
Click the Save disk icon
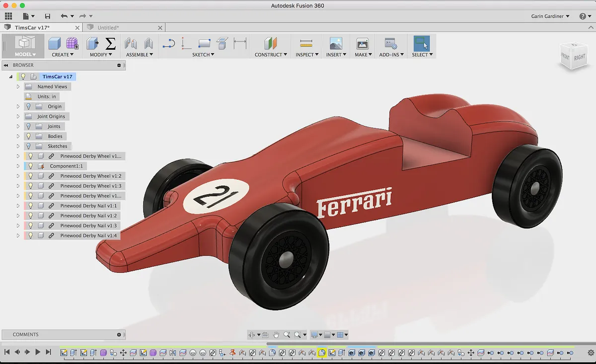click(x=47, y=16)
